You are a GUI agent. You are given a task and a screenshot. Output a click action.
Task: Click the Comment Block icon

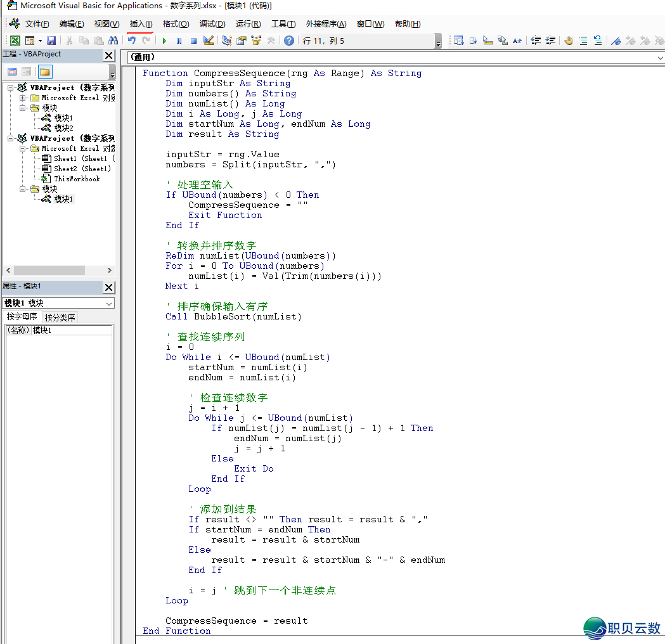(583, 41)
